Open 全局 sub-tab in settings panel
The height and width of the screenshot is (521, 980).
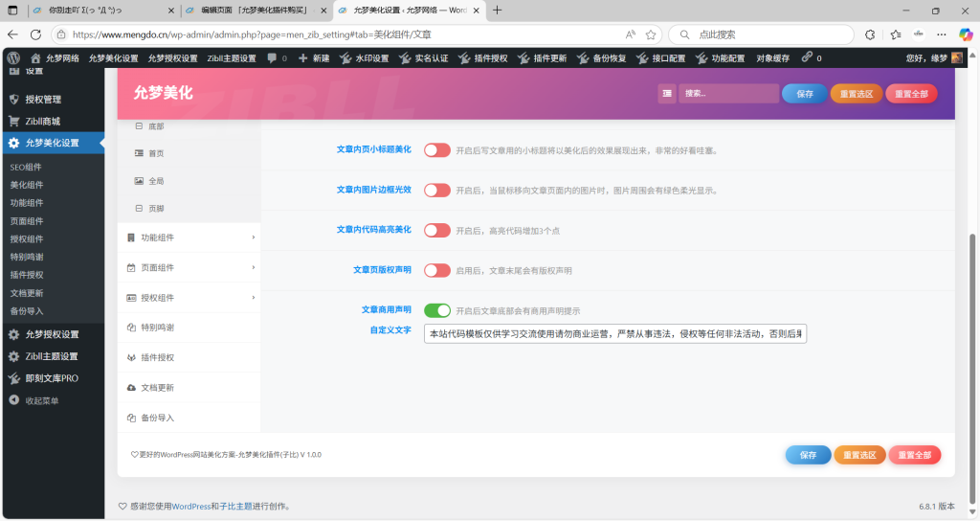(189, 181)
